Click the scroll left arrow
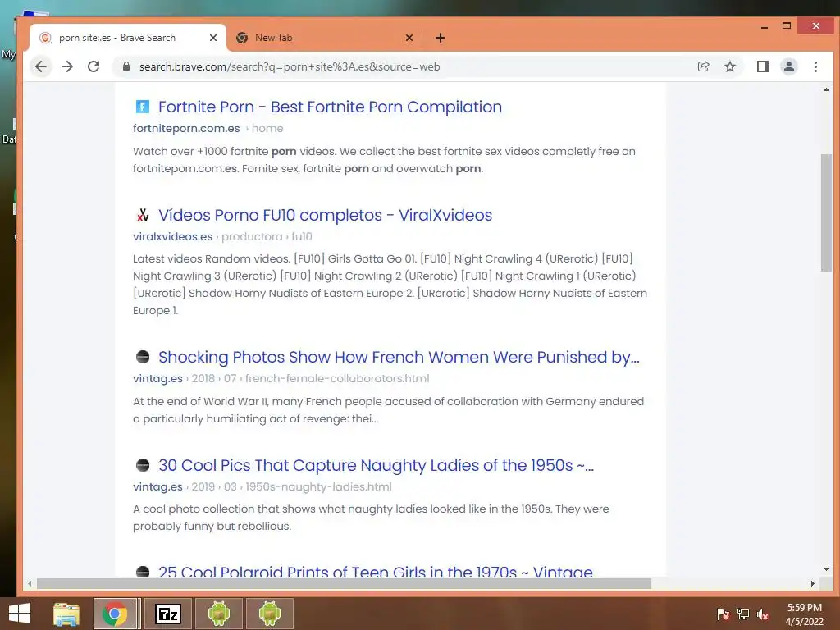Image resolution: width=840 pixels, height=630 pixels. 30,583
